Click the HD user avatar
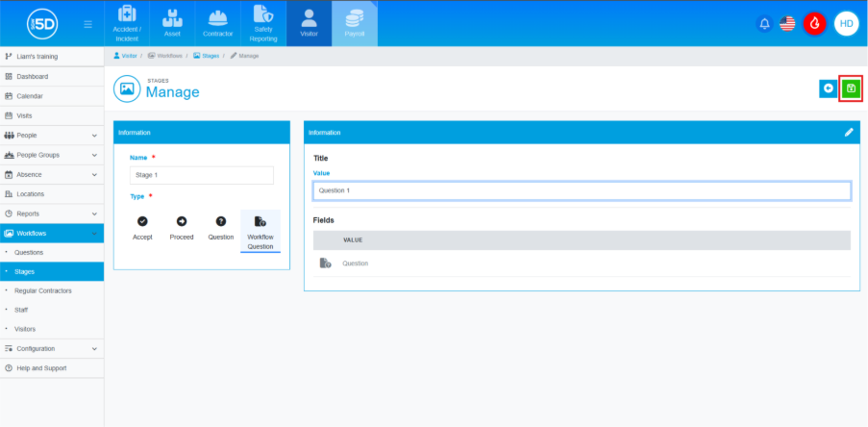 pos(846,23)
